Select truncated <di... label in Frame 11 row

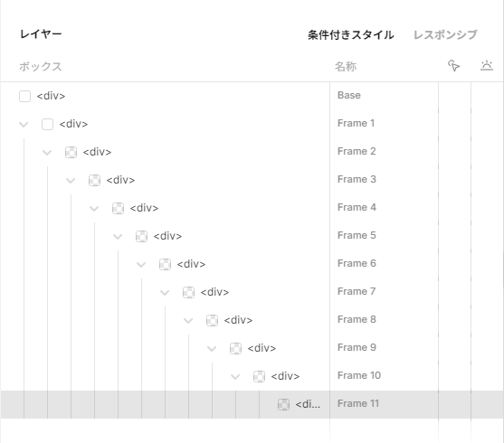pyautogui.click(x=308, y=404)
